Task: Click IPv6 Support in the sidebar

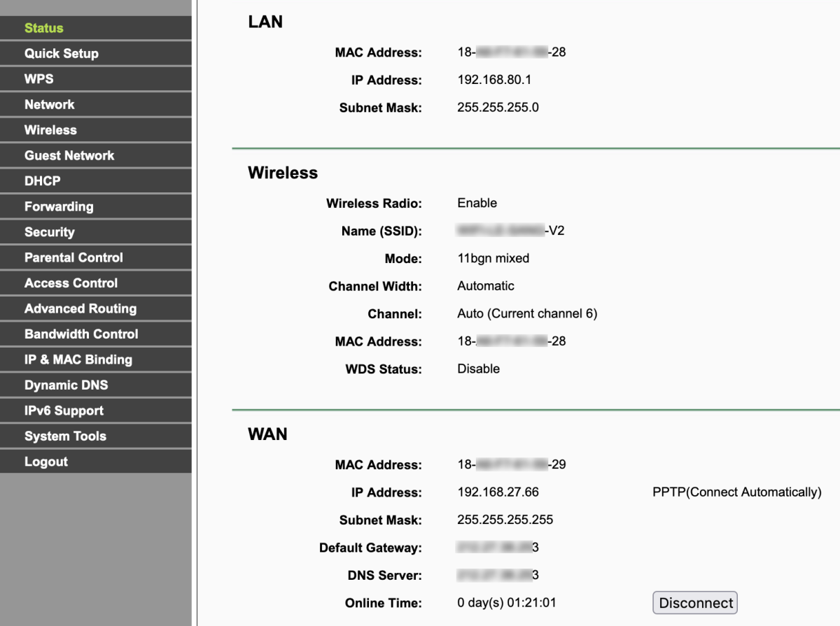Action: [x=64, y=411]
